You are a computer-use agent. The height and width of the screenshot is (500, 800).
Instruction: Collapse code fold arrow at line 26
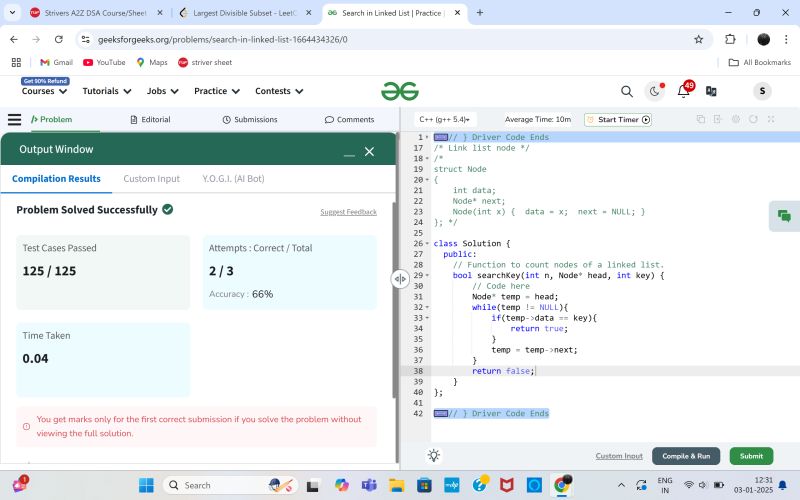[428, 244]
